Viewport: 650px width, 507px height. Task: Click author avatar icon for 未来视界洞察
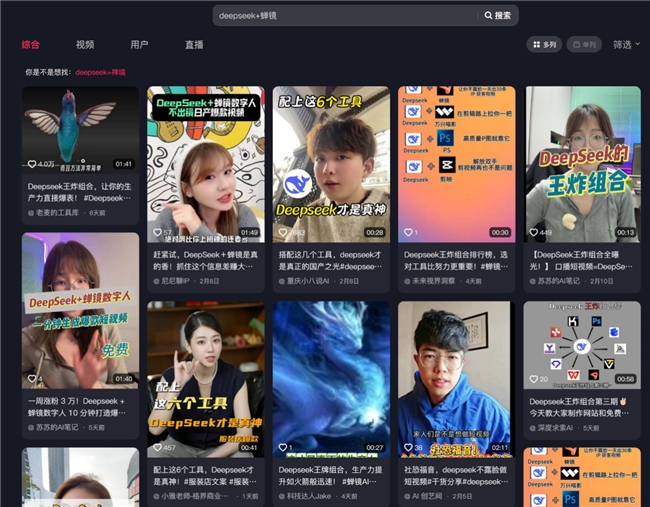click(x=408, y=282)
